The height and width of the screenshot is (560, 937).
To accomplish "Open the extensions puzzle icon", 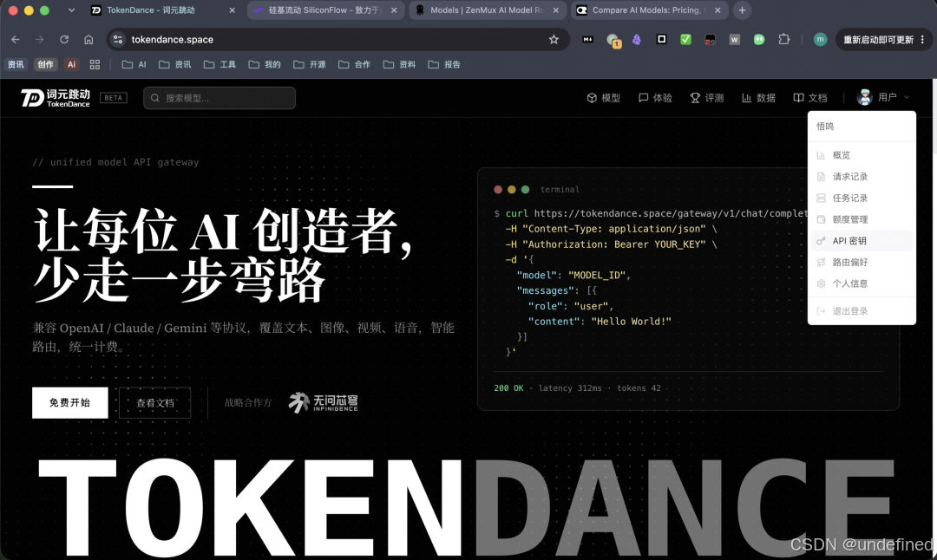I will pos(784,39).
